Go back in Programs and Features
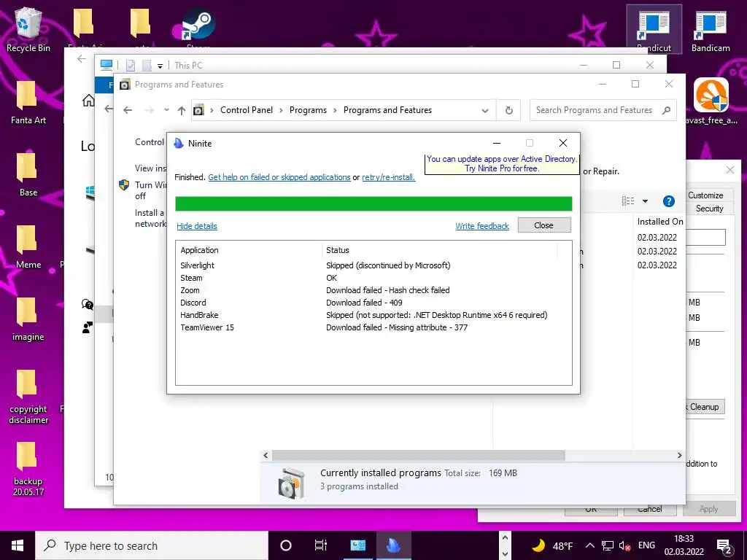 (127, 110)
